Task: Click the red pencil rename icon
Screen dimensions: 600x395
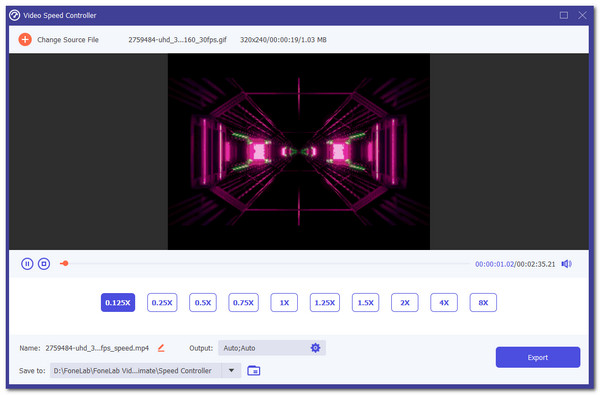Action: [161, 348]
